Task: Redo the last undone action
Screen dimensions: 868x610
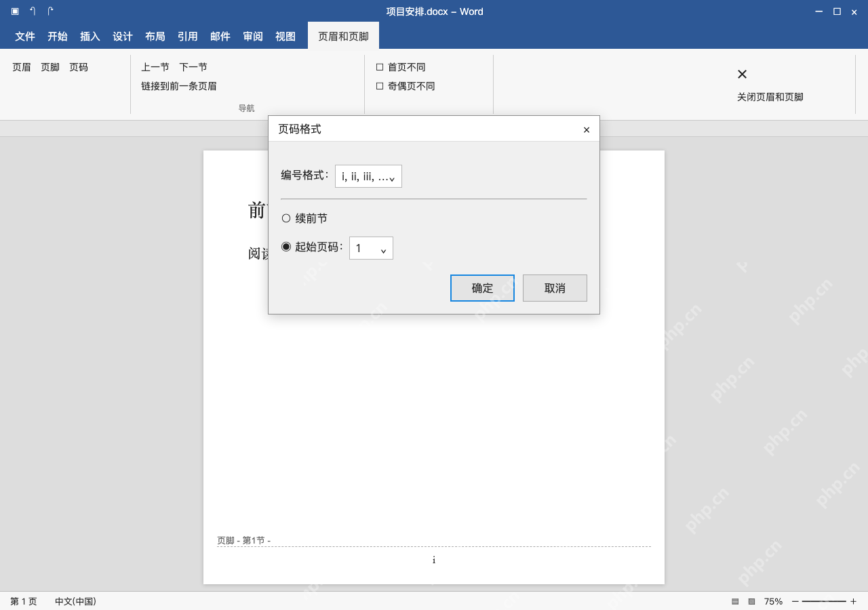Action: pos(50,12)
